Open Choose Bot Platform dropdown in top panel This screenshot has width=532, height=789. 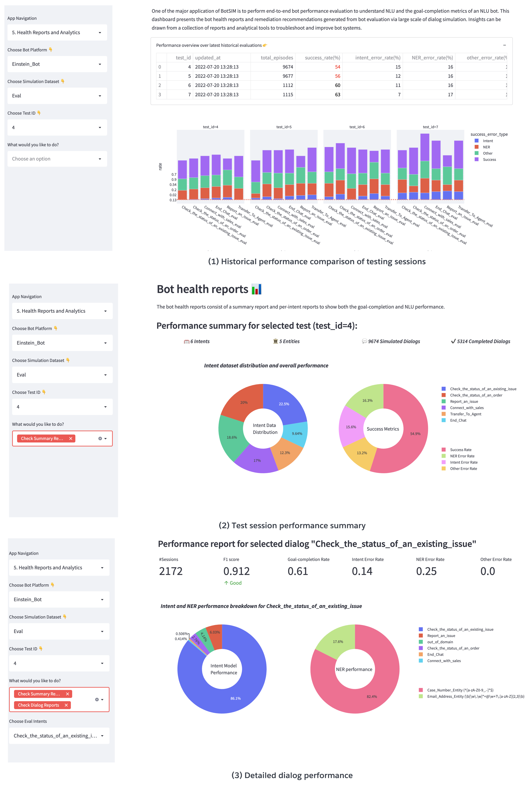[x=57, y=64]
